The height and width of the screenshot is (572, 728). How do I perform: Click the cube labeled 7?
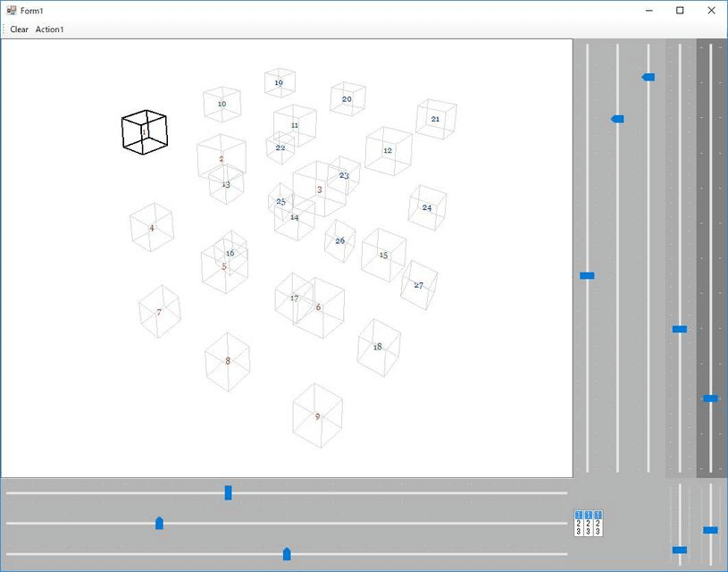click(x=159, y=312)
